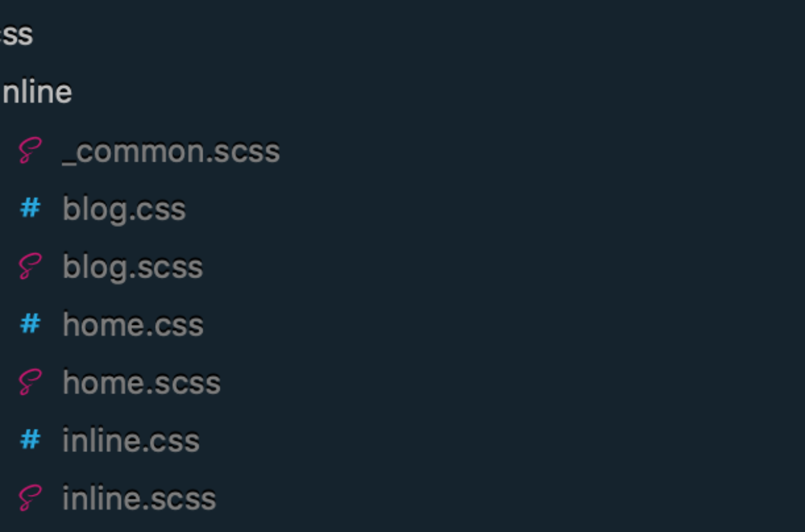Click the Sass icon next to inline.scss
805x532 pixels.
(29, 498)
